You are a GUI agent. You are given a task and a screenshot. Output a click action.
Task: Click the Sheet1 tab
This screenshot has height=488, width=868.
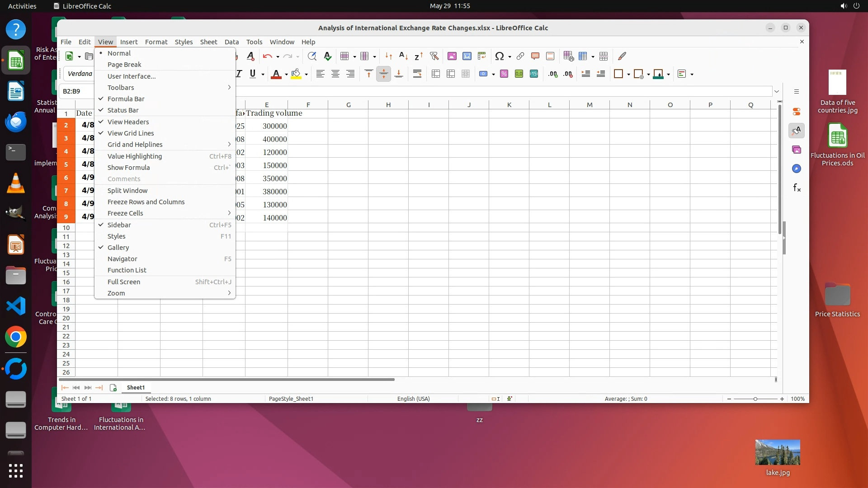pos(136,387)
